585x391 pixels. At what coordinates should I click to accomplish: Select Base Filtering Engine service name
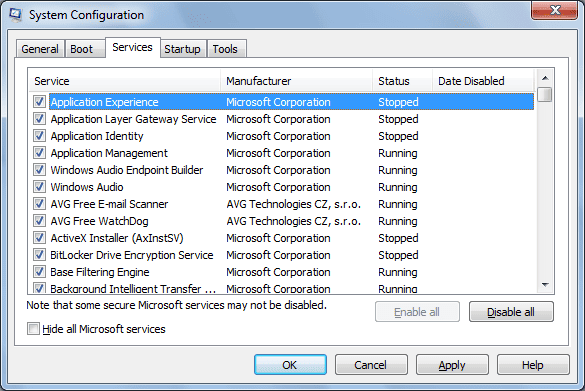(100, 272)
